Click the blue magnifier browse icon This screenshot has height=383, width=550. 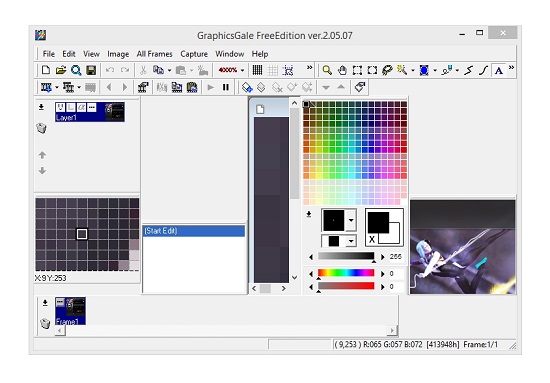coord(76,70)
